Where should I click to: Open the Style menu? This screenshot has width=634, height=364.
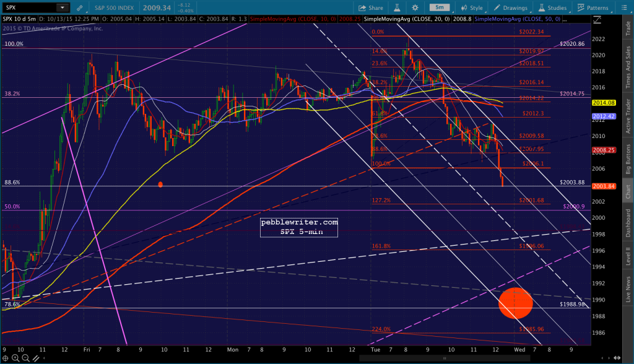[x=472, y=7]
